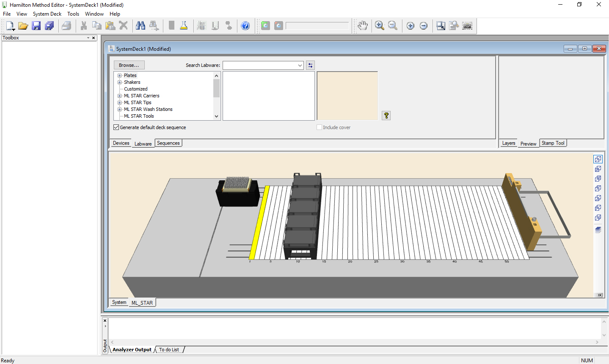Open the System Deck menu
This screenshot has height=364, width=609.
click(x=47, y=14)
